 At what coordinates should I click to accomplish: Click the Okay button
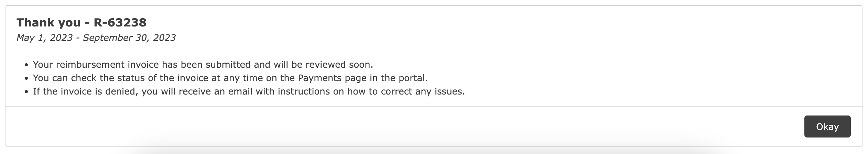tap(827, 126)
